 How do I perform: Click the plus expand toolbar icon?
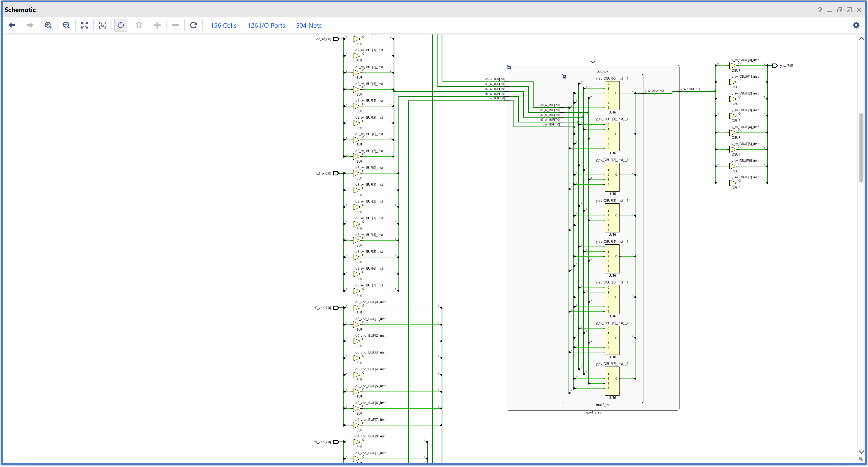coord(157,25)
